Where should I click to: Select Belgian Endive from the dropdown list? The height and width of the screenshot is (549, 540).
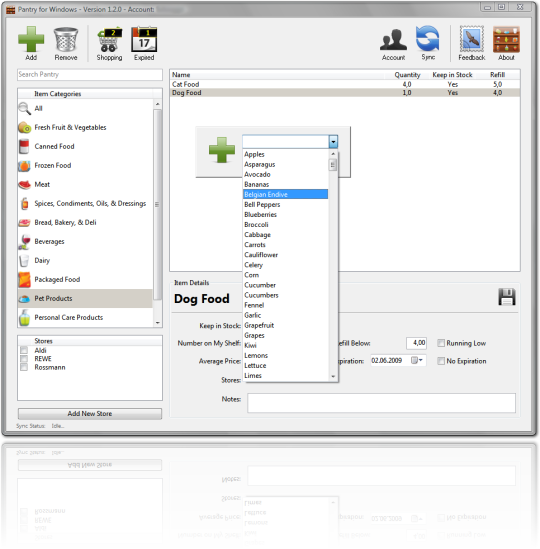285,194
